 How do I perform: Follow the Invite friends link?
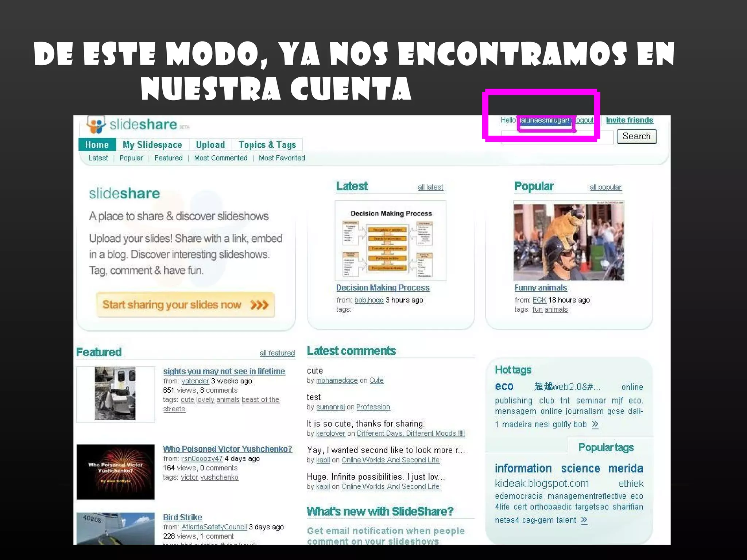[x=630, y=120]
